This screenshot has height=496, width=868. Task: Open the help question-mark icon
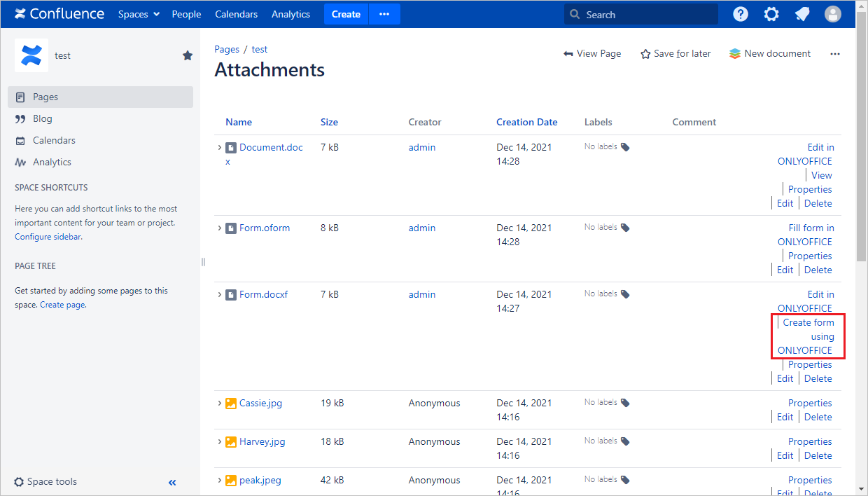(740, 13)
